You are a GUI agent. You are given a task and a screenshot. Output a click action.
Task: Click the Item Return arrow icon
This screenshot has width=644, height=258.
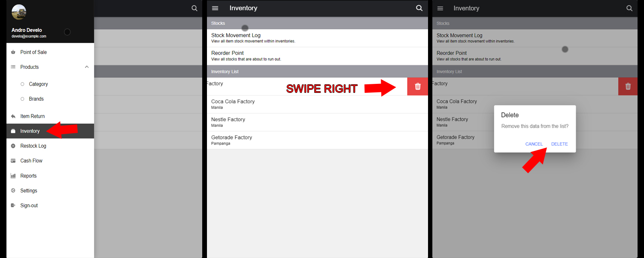(13, 116)
